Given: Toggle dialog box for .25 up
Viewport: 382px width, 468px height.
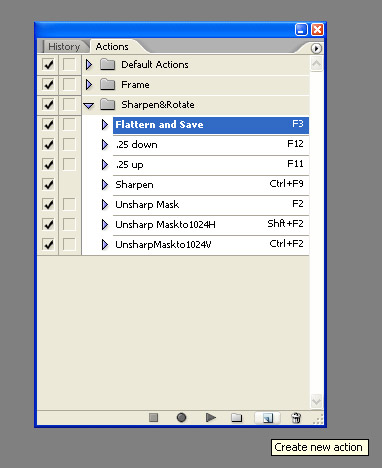Looking at the screenshot, I should point(69,164).
